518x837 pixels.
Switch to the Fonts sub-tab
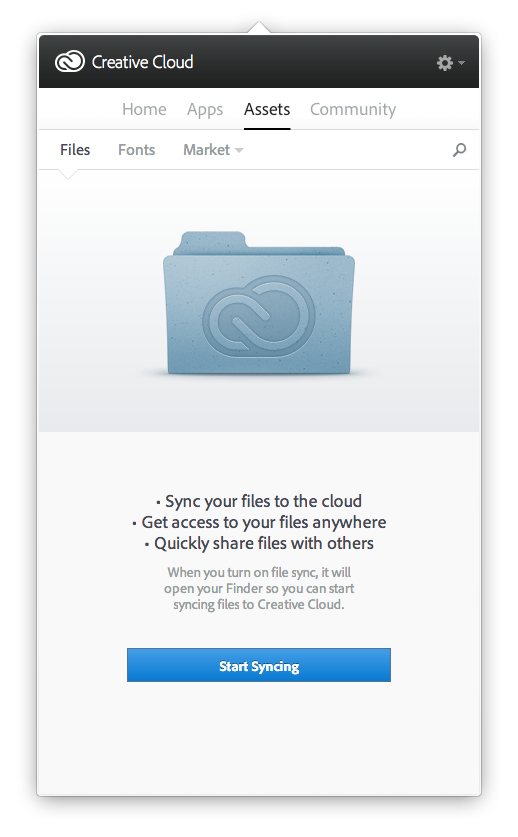coord(137,150)
